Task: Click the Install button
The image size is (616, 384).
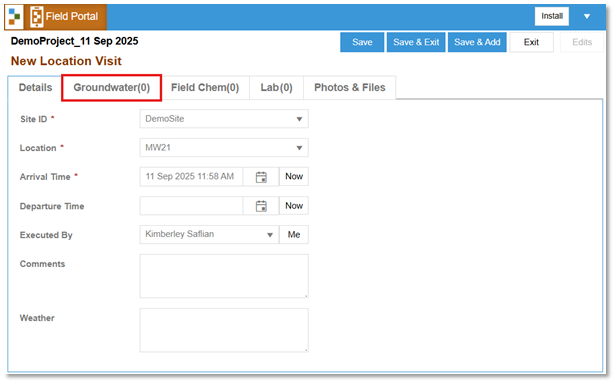Action: tap(552, 17)
